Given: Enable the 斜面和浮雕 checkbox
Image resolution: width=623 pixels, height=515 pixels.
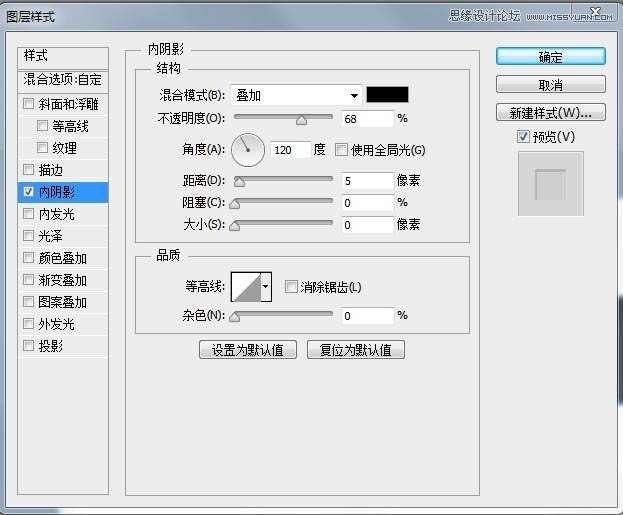Looking at the screenshot, I should tap(29, 104).
